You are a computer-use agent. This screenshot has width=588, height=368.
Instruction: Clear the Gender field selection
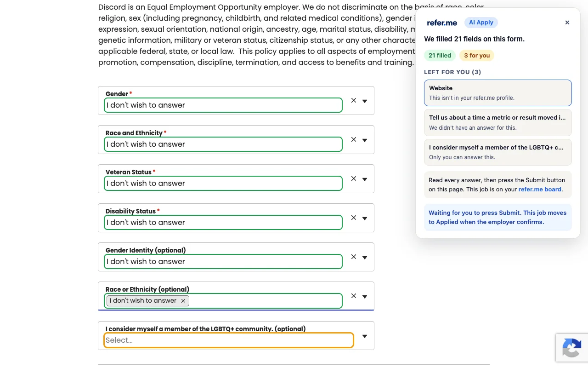354,100
